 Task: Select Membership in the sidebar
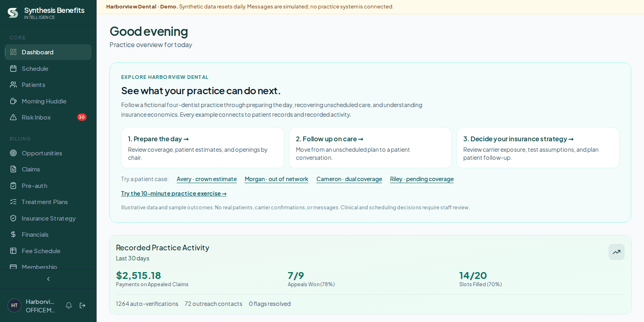(48, 266)
